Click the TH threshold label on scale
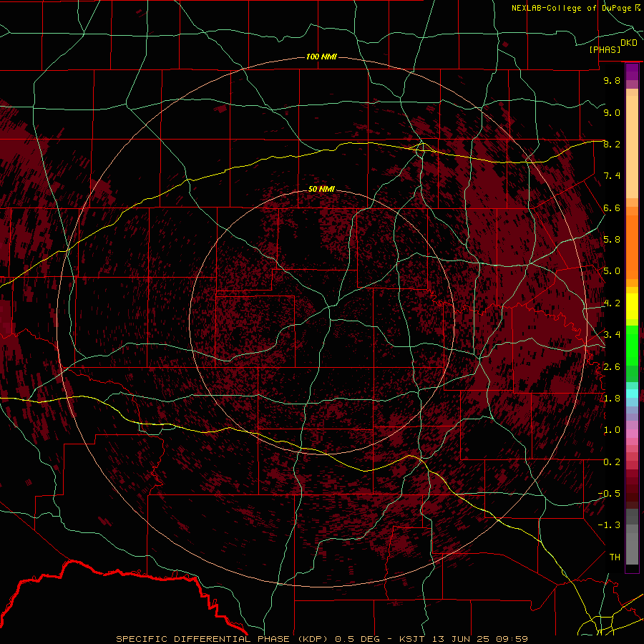The image size is (644, 644). 615,557
